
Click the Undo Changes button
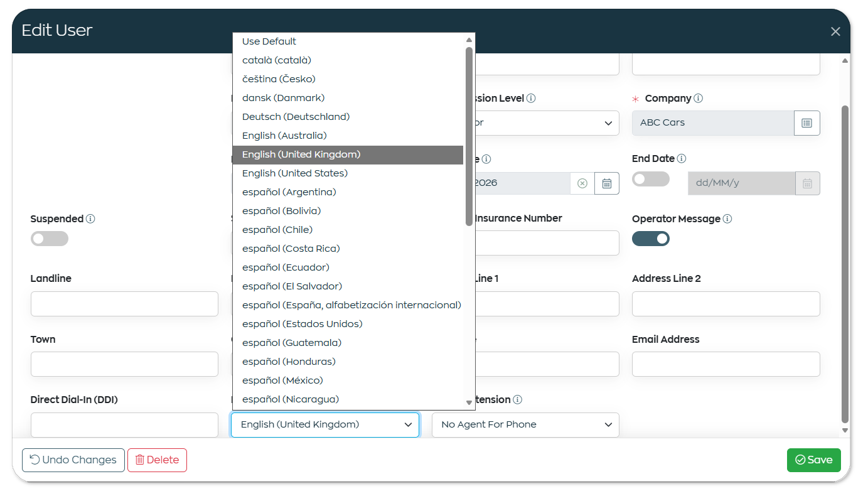click(x=73, y=460)
